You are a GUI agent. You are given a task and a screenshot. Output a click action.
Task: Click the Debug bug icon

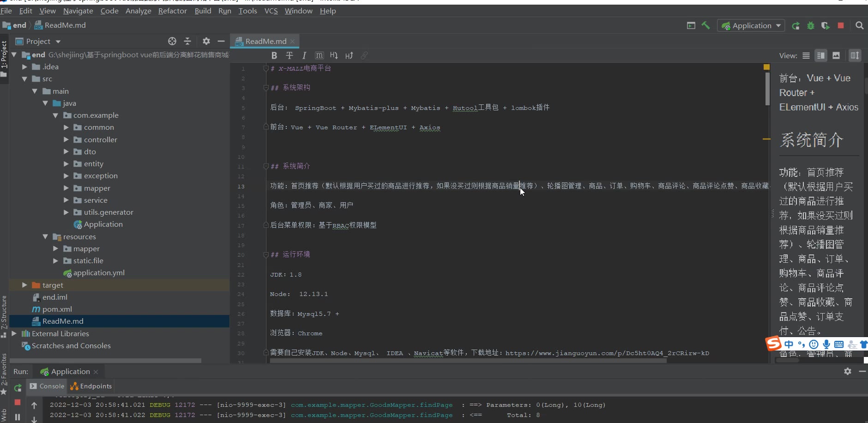click(x=811, y=26)
